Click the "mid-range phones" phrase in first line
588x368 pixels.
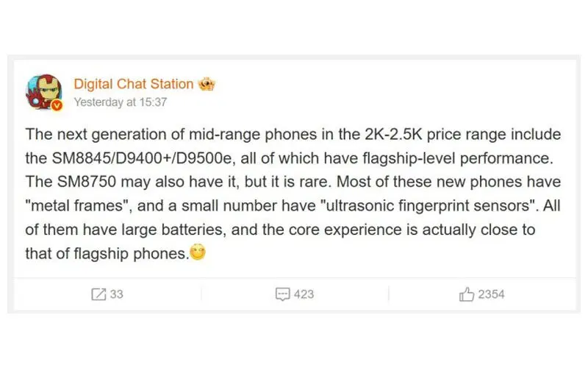pos(237,135)
